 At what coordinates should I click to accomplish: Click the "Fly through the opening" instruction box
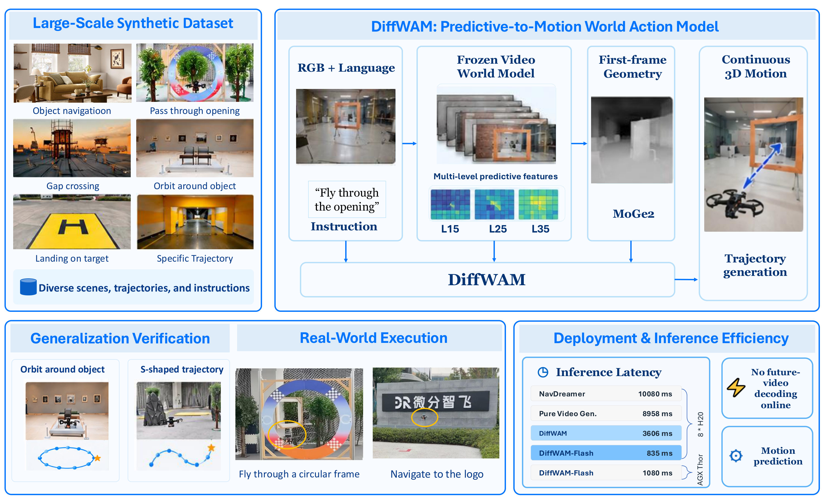[x=347, y=200]
